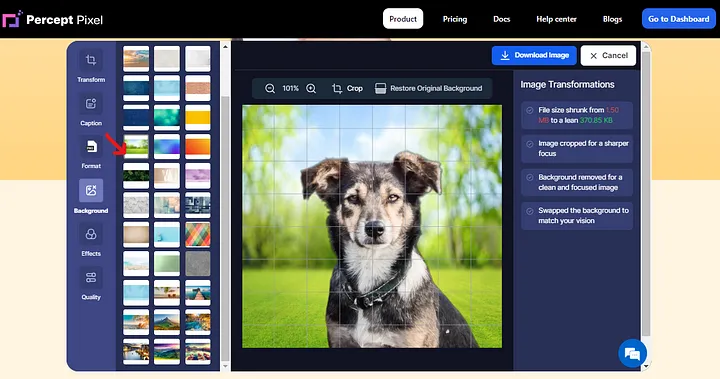
Task: Click the 101% zoom level value
Action: 290,88
